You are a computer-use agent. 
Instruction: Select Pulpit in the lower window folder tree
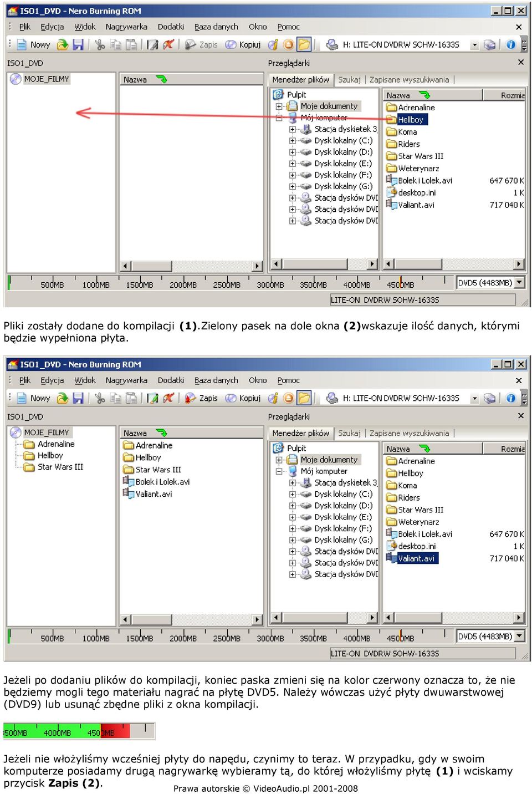click(290, 449)
